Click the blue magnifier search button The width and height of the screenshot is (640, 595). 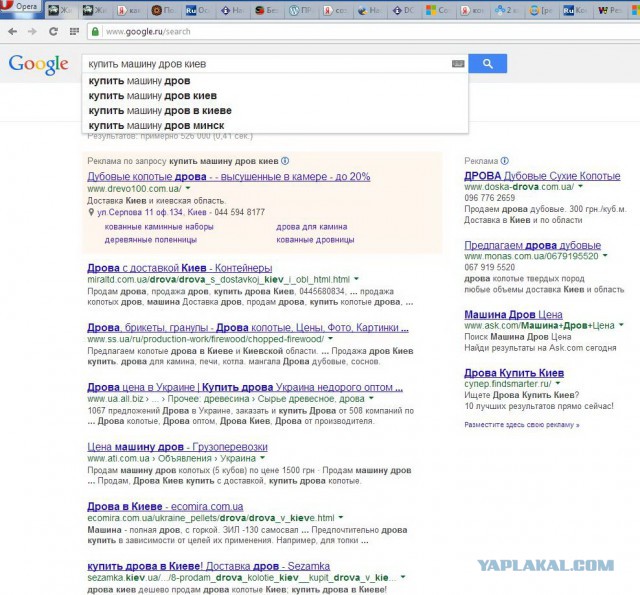pyautogui.click(x=488, y=64)
